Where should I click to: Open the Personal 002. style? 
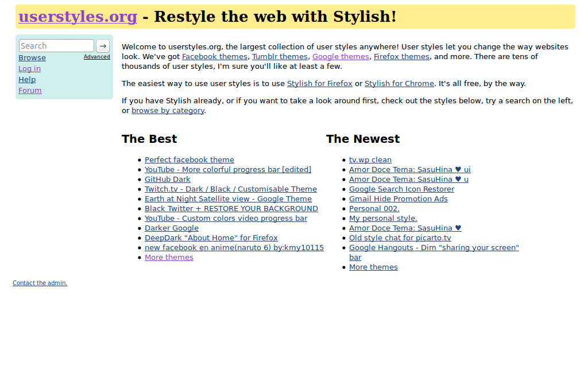374,209
